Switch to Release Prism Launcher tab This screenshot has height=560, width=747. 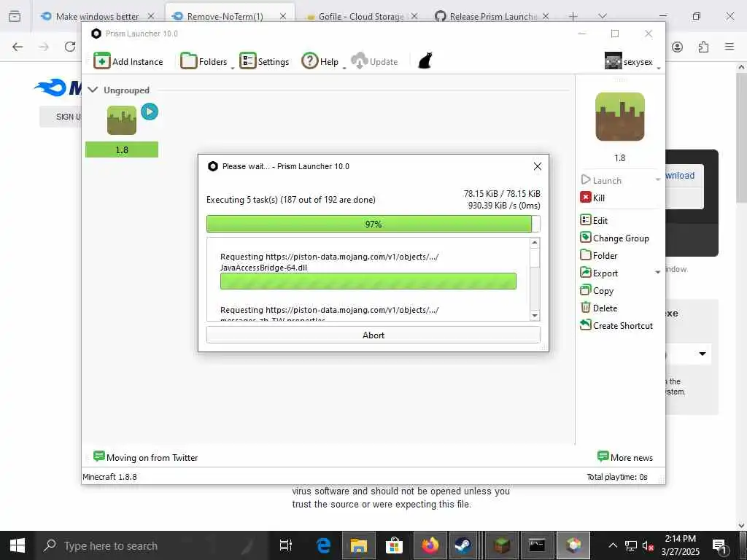click(491, 16)
